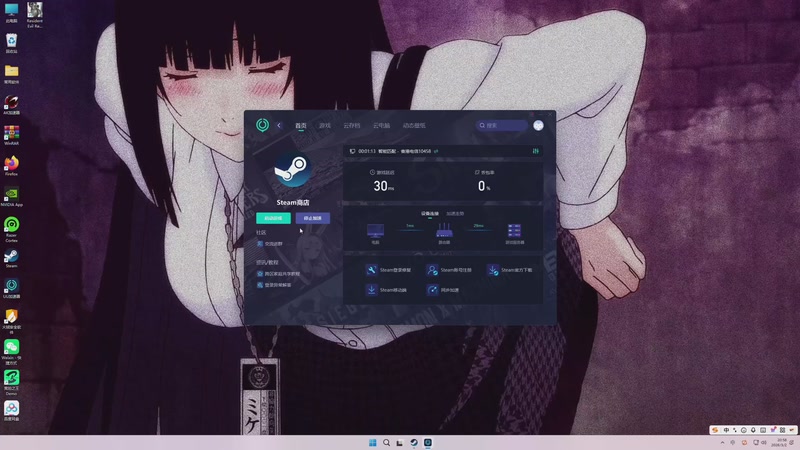The width and height of the screenshot is (800, 450).
Task: Click the green UU accelerator logo
Action: 262,125
